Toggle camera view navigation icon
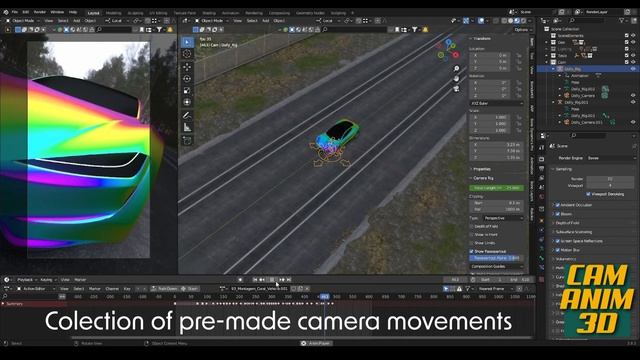 (x=456, y=89)
